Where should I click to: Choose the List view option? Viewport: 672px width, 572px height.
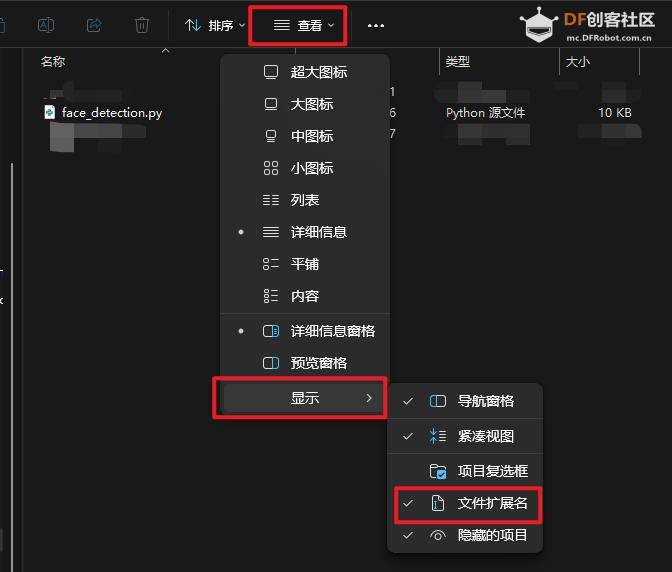pyautogui.click(x=305, y=200)
